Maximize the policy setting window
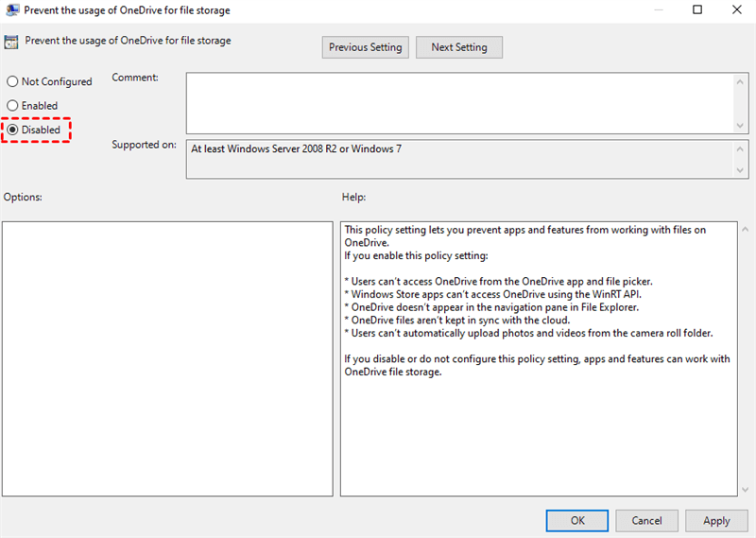The width and height of the screenshot is (756, 538). pyautogui.click(x=697, y=10)
